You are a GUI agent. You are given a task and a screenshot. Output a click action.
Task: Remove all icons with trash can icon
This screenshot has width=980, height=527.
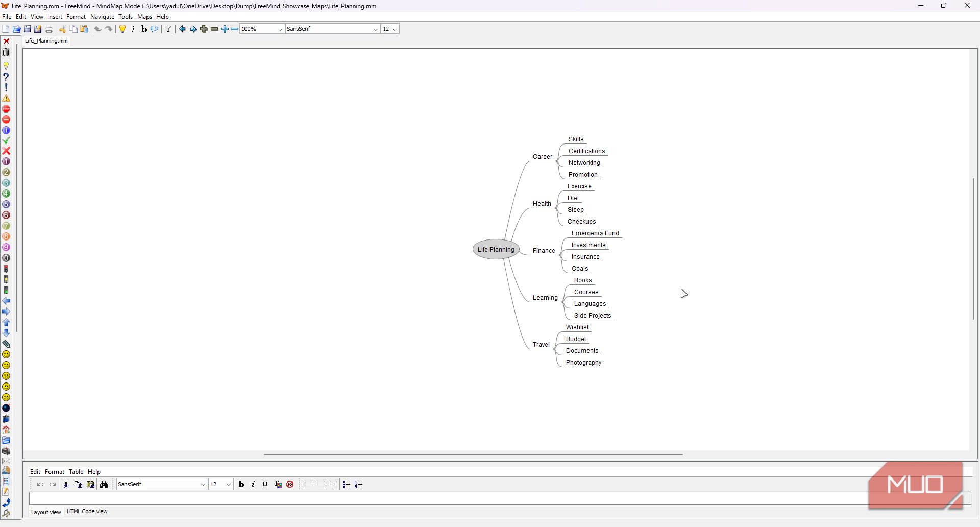point(6,52)
